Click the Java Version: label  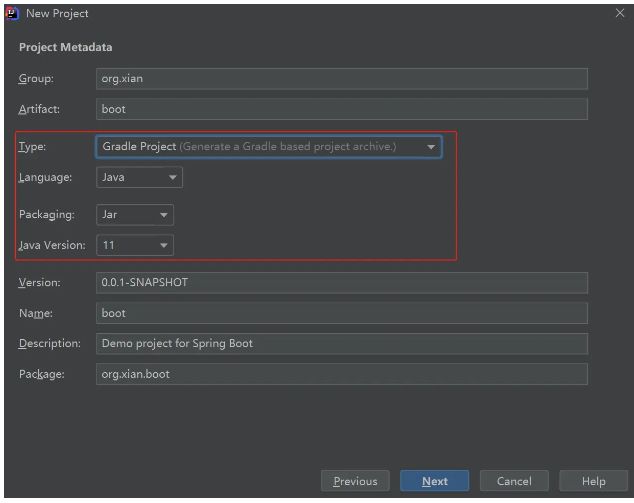(x=52, y=245)
